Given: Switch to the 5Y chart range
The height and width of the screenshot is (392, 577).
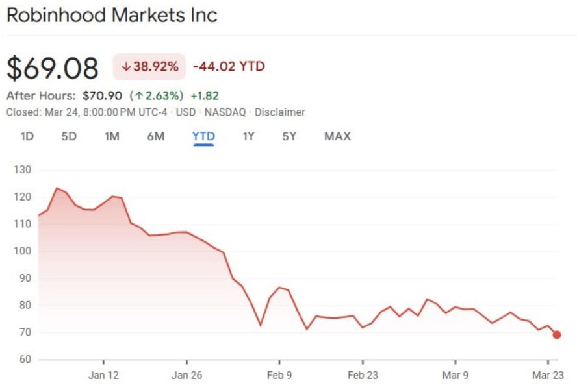Looking at the screenshot, I should click(x=289, y=137).
